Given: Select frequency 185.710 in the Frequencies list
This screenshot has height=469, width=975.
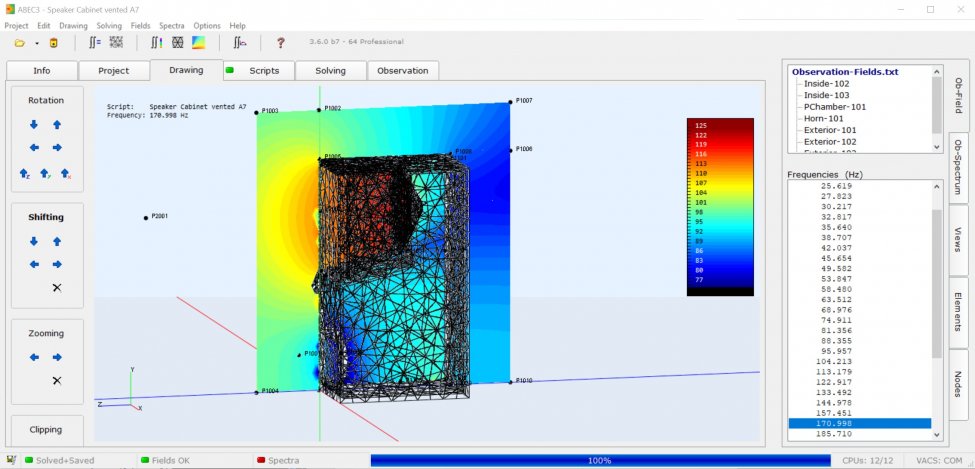Looking at the screenshot, I should [860, 434].
